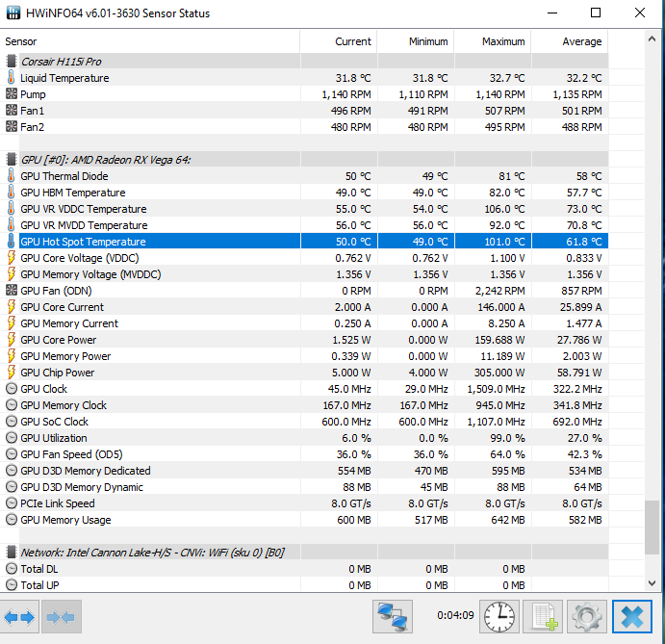The width and height of the screenshot is (665, 644).
Task: Click clock icon of GPU Clock row
Action: click(12, 389)
